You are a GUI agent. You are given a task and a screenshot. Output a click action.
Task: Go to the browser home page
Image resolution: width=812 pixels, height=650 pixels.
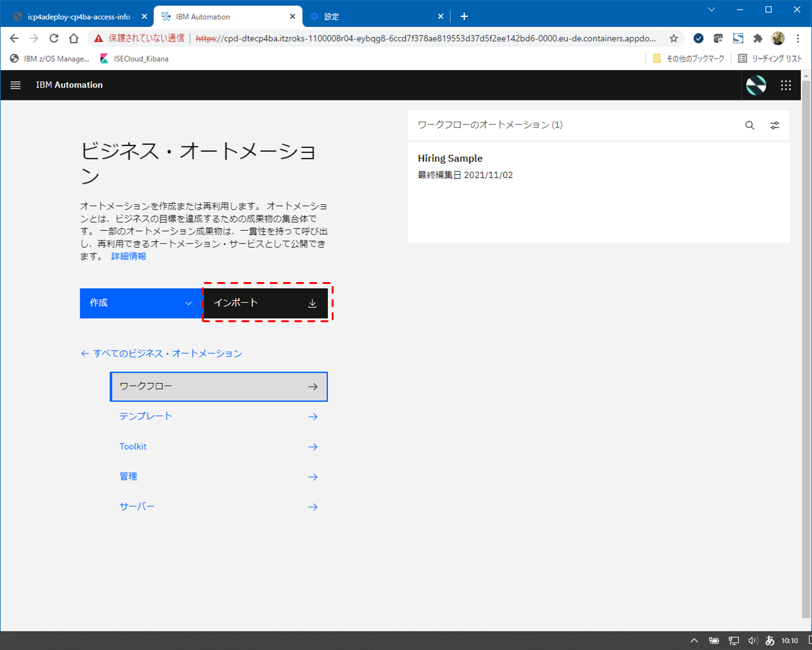point(74,38)
